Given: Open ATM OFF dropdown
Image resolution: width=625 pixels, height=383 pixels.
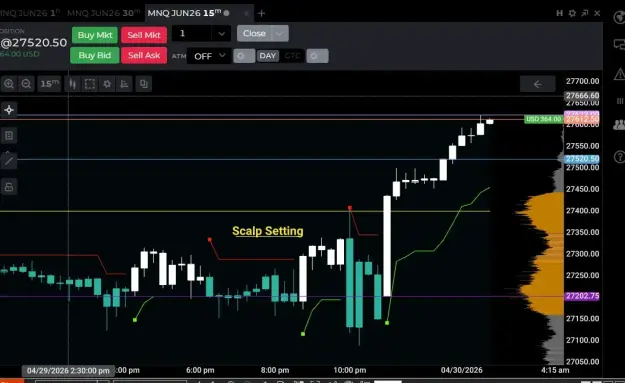Looking at the screenshot, I should tap(209, 56).
